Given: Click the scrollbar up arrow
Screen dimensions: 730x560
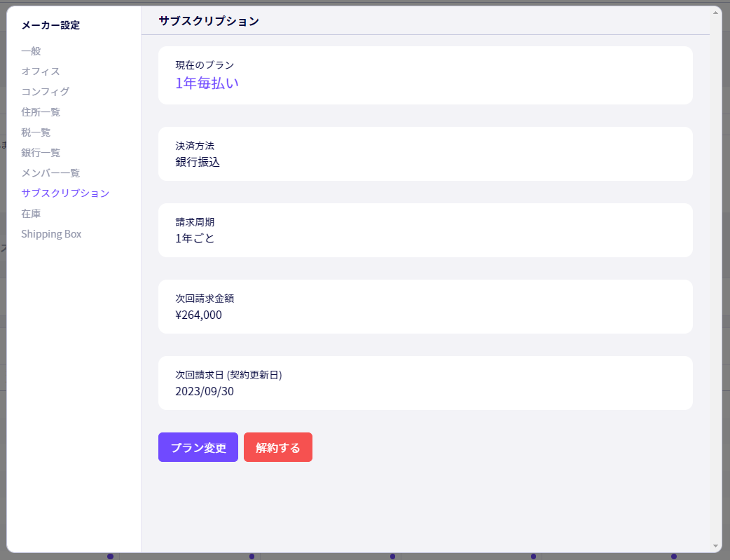Looking at the screenshot, I should (x=715, y=13).
